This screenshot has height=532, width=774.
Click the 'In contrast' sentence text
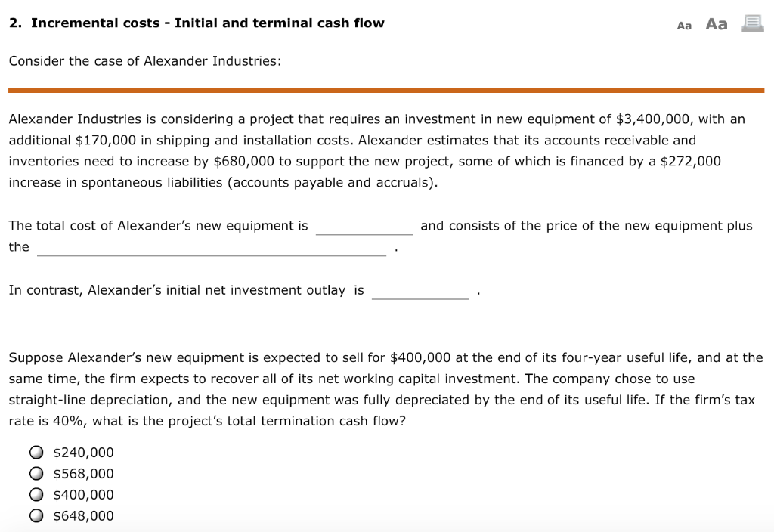click(x=186, y=289)
